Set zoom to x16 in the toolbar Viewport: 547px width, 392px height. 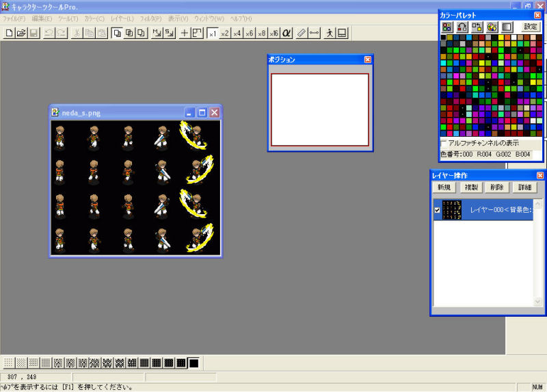tap(273, 33)
